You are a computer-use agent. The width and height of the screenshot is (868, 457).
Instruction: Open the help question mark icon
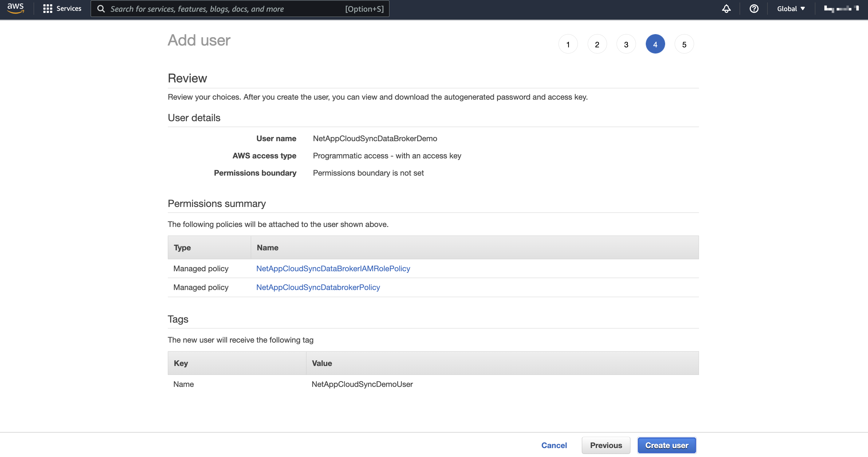tap(754, 9)
